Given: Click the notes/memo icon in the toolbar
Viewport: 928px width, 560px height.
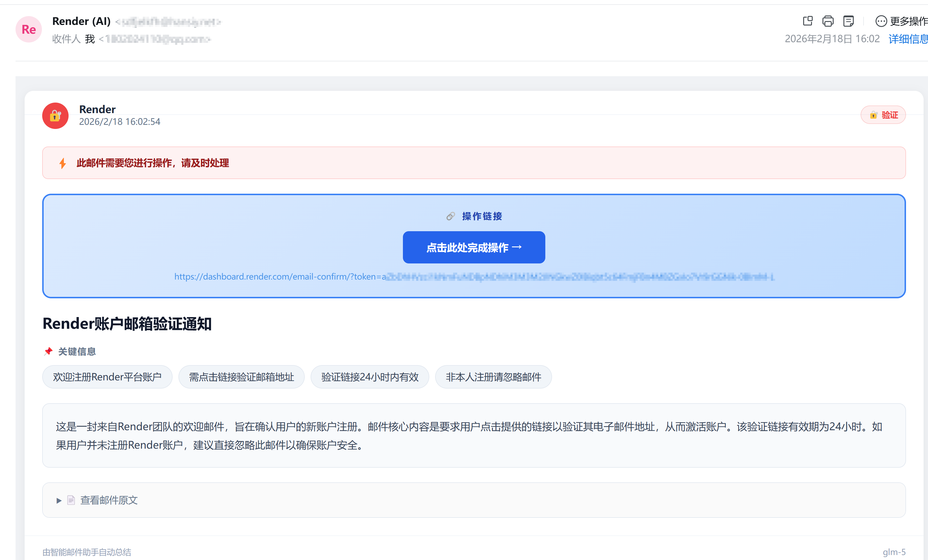Looking at the screenshot, I should tap(848, 21).
